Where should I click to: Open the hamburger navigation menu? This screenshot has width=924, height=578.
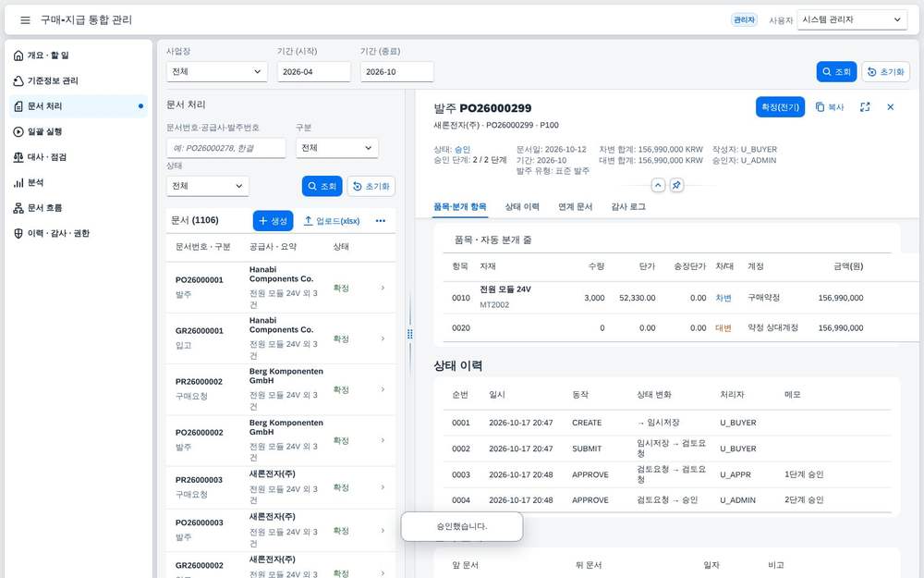(25, 20)
